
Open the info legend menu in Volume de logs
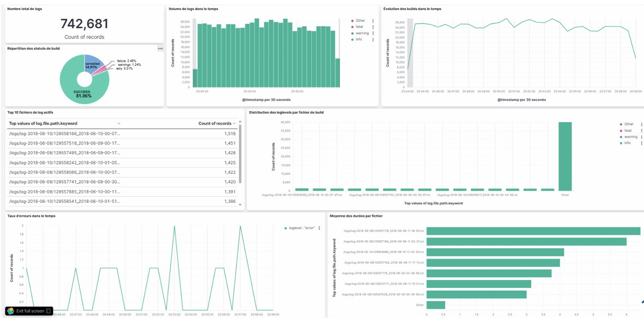click(373, 40)
